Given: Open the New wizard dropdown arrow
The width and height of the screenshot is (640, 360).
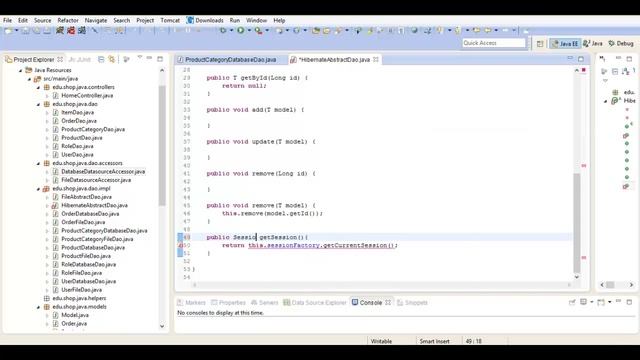Looking at the screenshot, I should pyautogui.click(x=16, y=30).
